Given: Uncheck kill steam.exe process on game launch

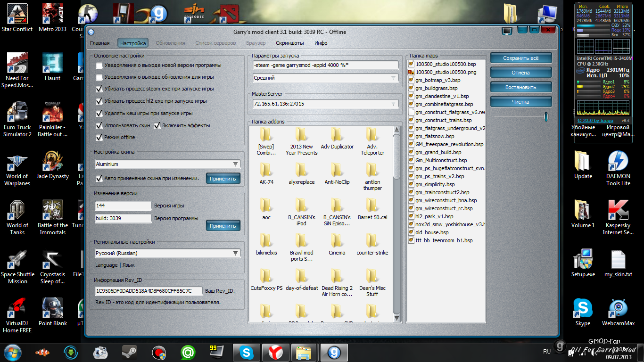Looking at the screenshot, I should coord(99,89).
